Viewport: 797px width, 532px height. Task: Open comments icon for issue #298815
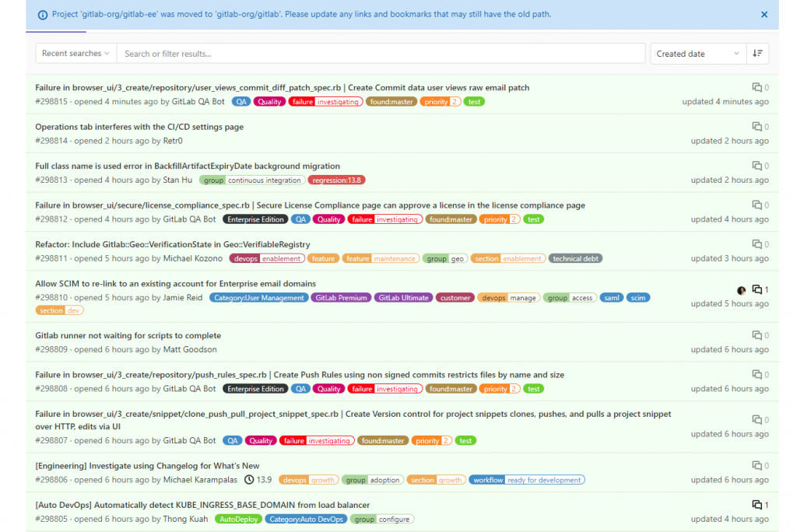[757, 87]
